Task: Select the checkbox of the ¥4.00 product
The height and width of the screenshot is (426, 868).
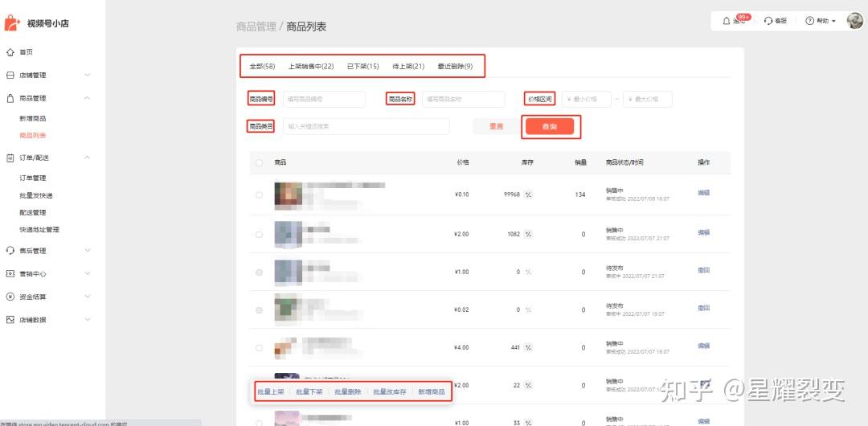Action: (x=259, y=348)
